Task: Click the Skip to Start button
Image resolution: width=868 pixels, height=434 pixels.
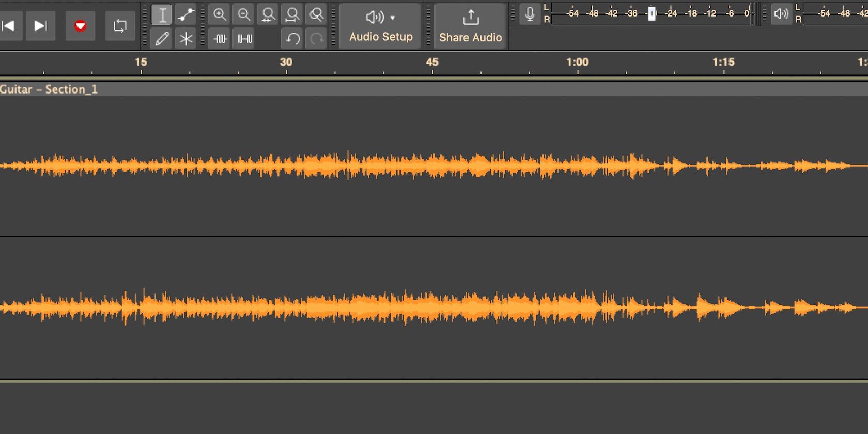Action: point(8,26)
